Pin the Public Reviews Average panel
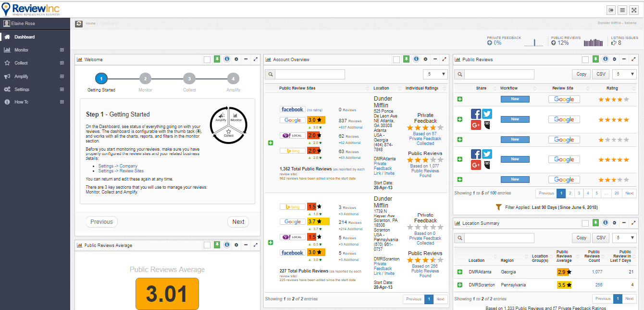 click(x=217, y=245)
